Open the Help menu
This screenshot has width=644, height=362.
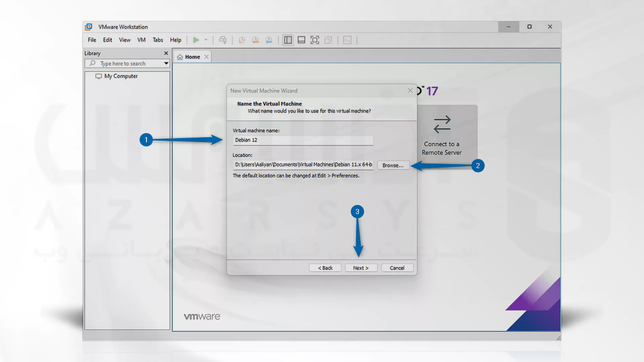coord(175,40)
